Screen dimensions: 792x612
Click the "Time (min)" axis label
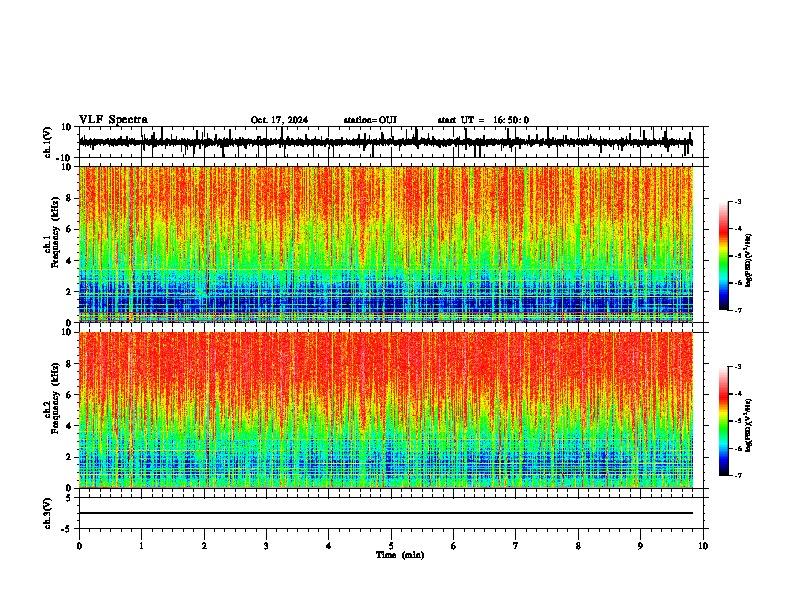coord(400,555)
